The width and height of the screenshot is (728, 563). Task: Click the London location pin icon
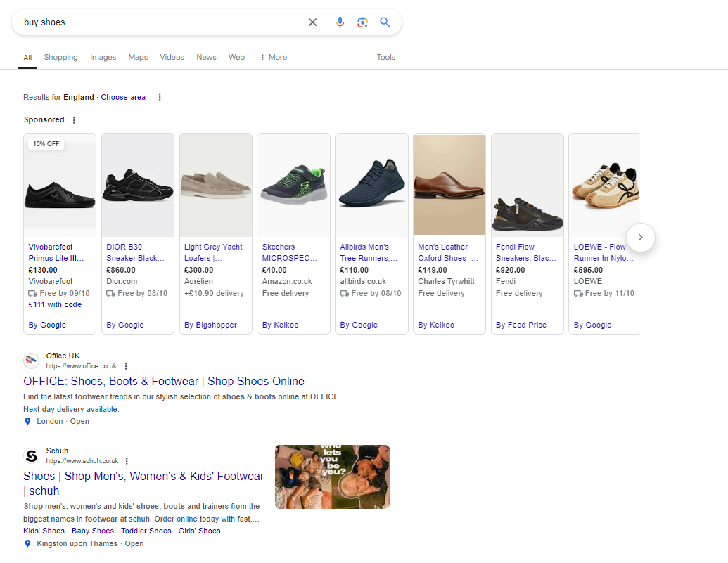(27, 421)
